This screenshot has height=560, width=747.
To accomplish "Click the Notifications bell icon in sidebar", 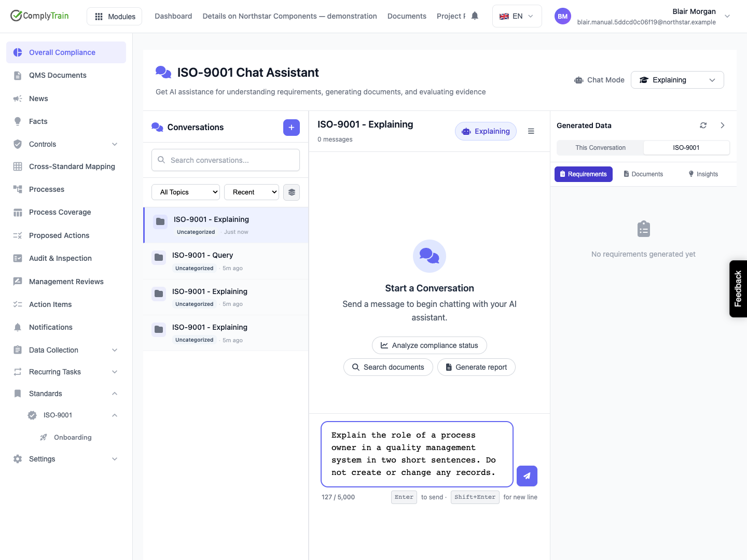I will coord(18,327).
